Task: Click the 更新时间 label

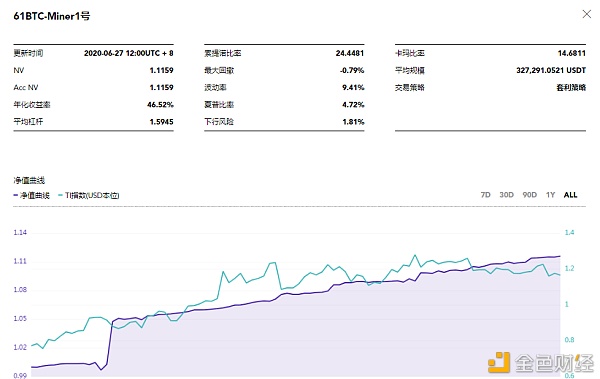Action: (x=28, y=53)
